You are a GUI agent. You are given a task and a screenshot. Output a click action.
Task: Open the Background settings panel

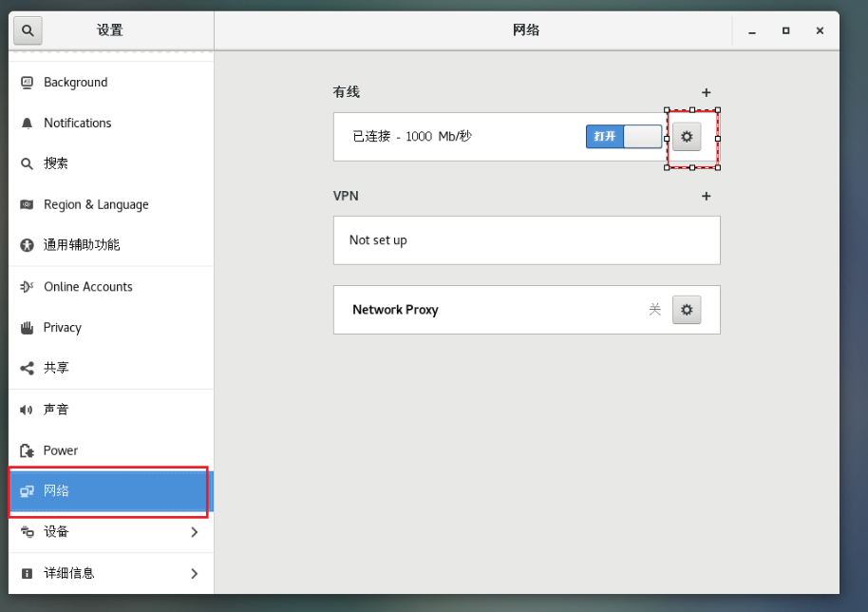tap(111, 83)
